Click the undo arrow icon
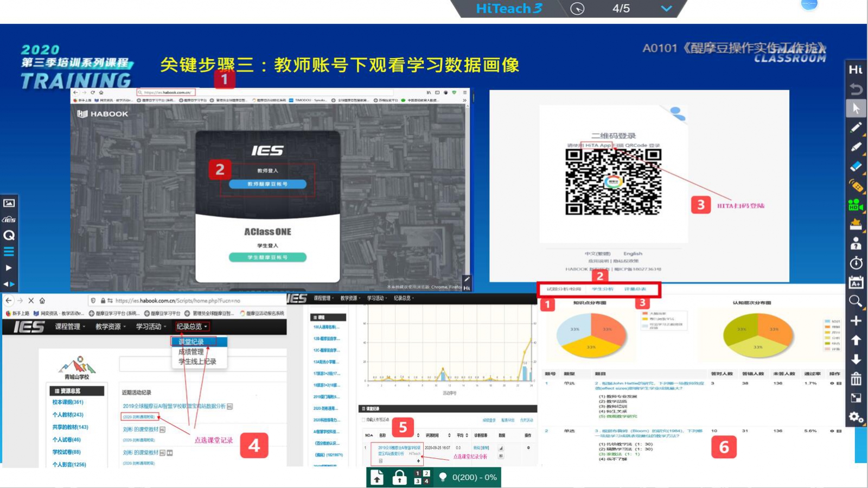This screenshot has width=868, height=488. [856, 89]
